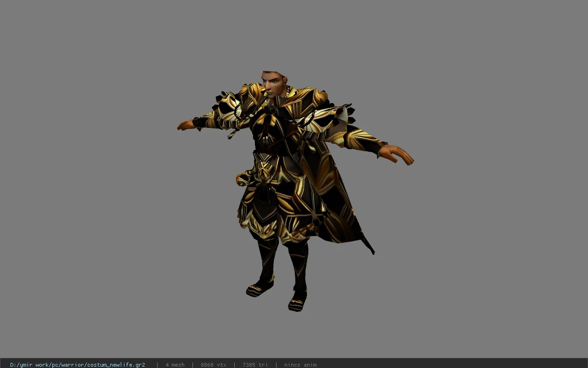Click the '7385 tri' triangle count
The height and width of the screenshot is (368, 588).
pyautogui.click(x=255, y=365)
